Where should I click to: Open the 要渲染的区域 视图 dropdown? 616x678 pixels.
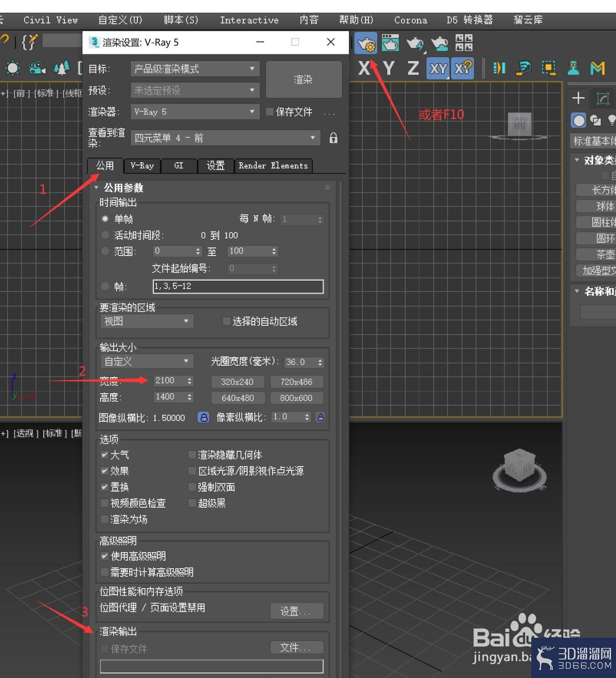[147, 321]
